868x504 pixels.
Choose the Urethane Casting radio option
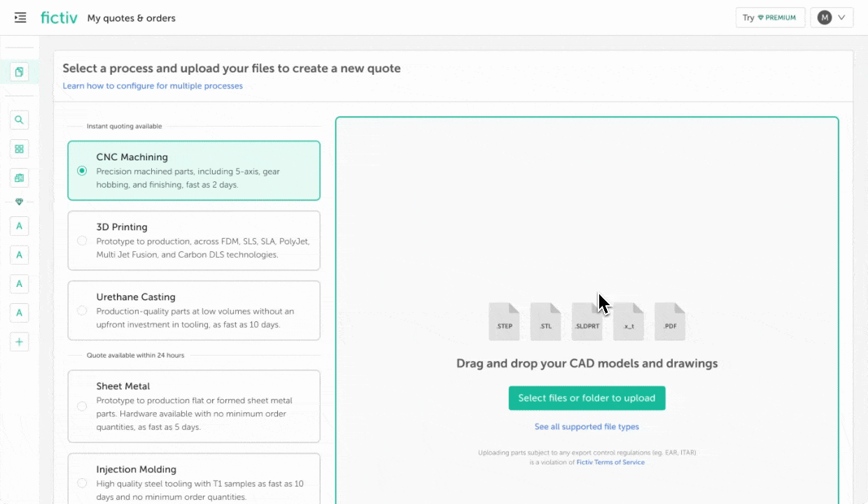coord(82,310)
